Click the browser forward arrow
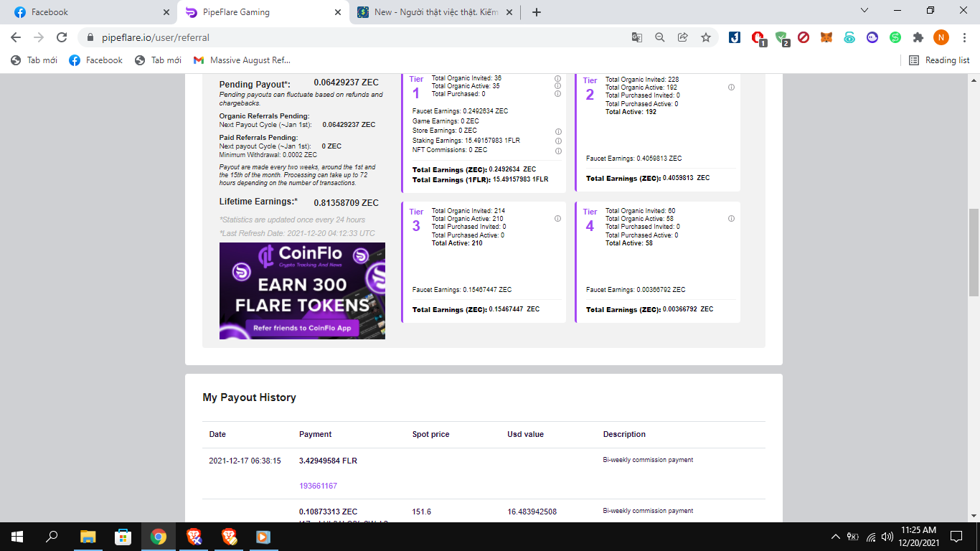This screenshot has height=551, width=980. coord(39,37)
